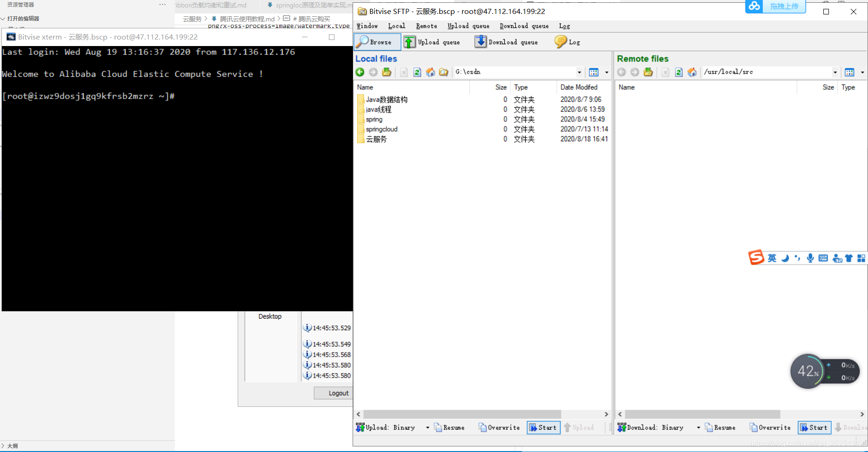The width and height of the screenshot is (868, 452).
Task: Click the 拖拽上传 cloud upload button
Action: click(x=775, y=6)
